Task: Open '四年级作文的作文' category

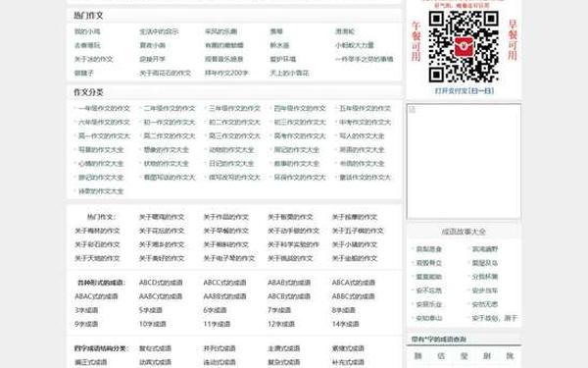Action: click(300, 109)
